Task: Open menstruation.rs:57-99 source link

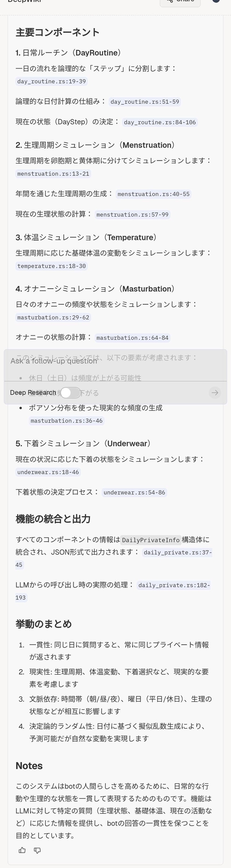Action: pyautogui.click(x=133, y=215)
